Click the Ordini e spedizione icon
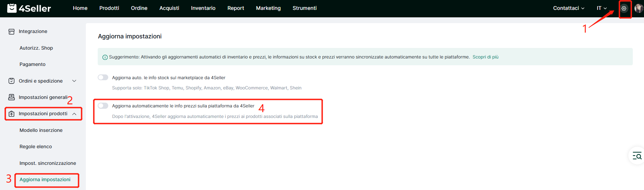This screenshot has width=644, height=190. click(12, 81)
